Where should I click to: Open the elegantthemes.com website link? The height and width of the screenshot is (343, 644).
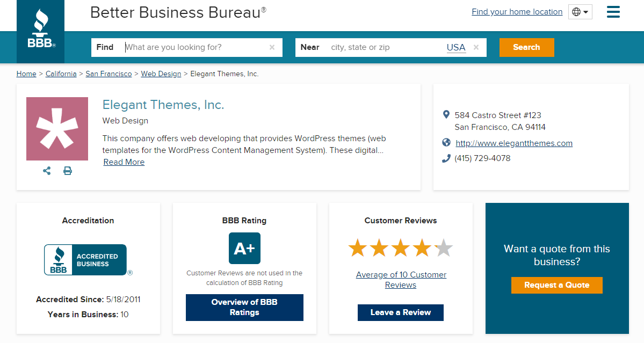pyautogui.click(x=513, y=143)
